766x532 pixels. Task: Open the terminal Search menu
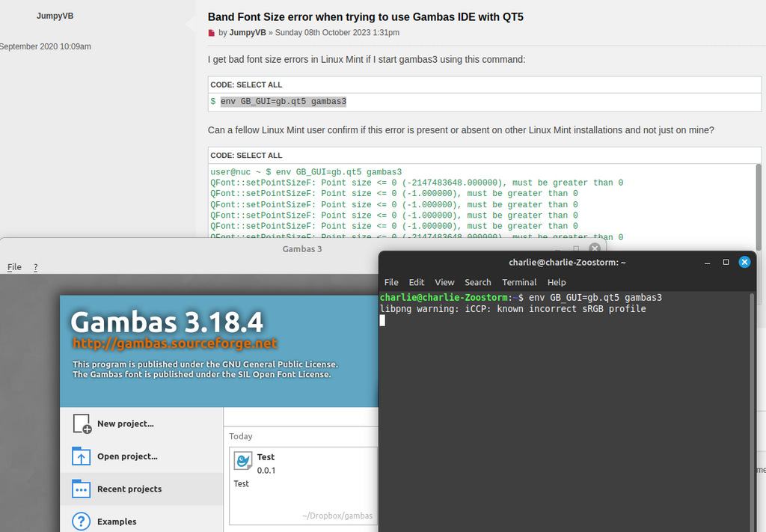pos(478,282)
